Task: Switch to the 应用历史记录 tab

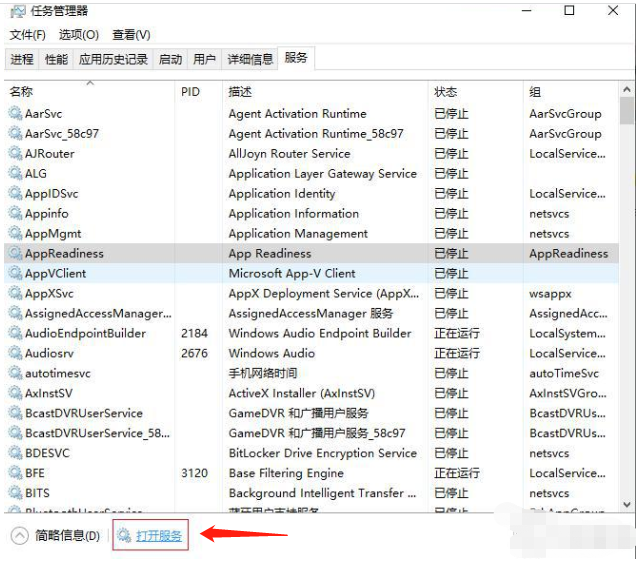Action: 113,60
